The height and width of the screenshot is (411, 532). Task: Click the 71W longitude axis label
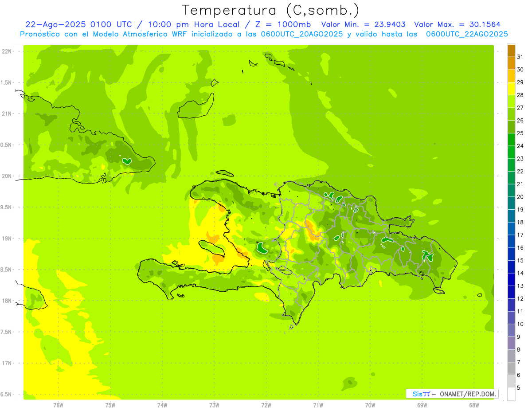tap(318, 405)
